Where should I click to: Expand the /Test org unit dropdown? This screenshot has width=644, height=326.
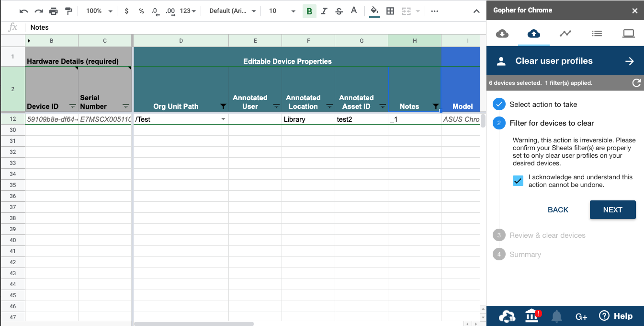(223, 119)
